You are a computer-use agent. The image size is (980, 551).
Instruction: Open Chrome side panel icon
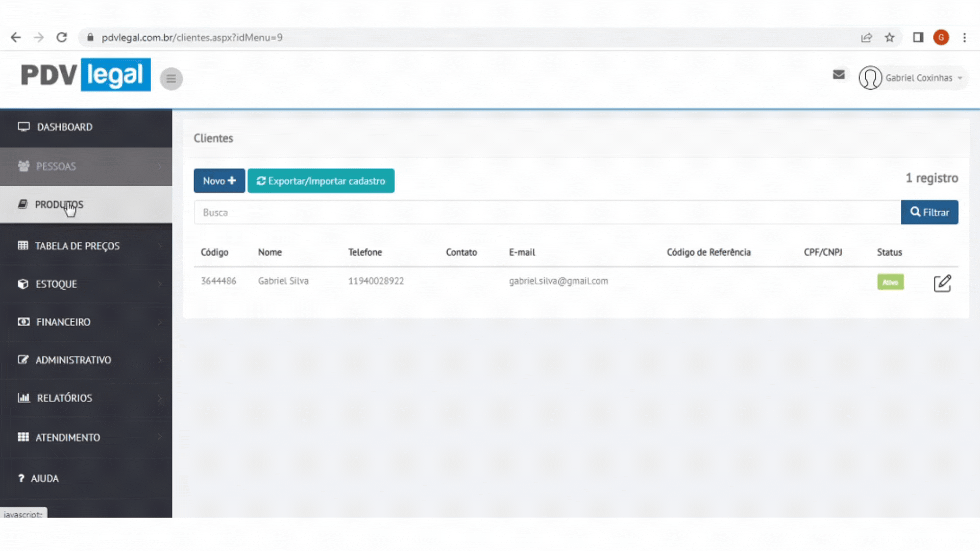(918, 37)
